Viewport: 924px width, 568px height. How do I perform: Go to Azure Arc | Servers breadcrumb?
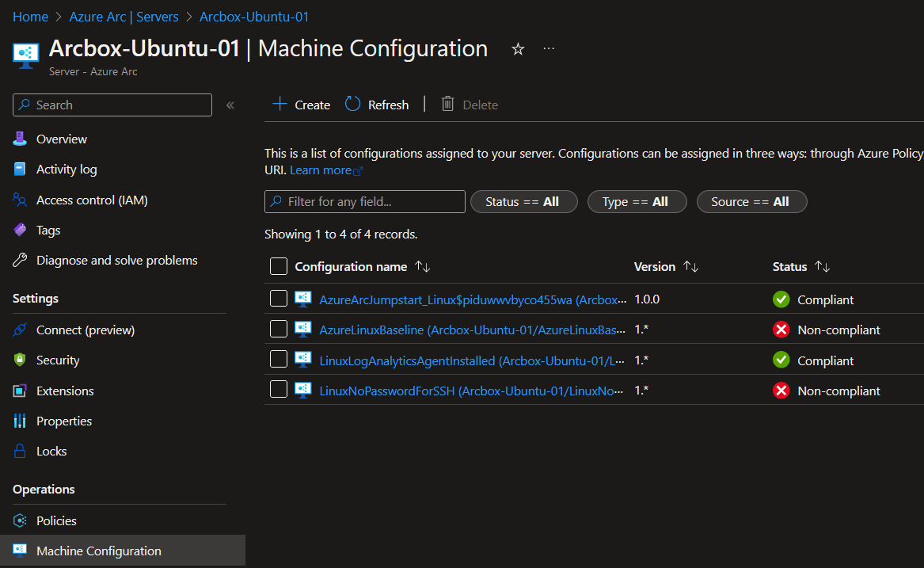pos(124,17)
